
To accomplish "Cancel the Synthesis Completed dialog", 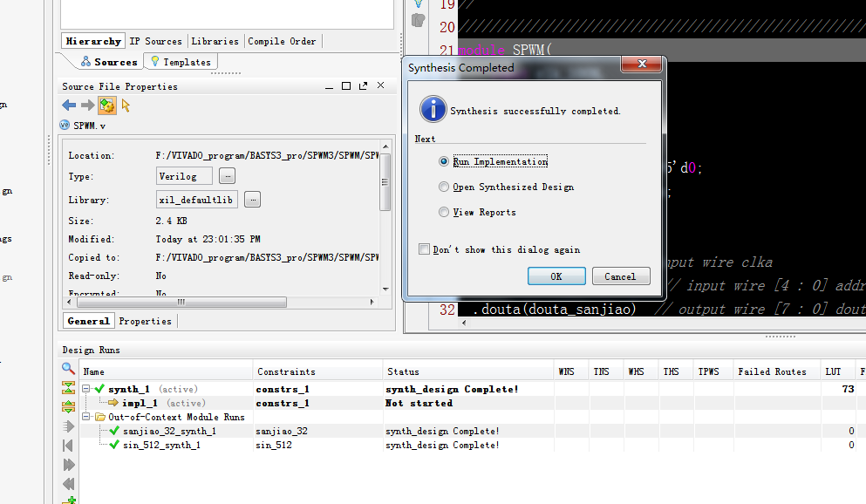I will (x=620, y=276).
